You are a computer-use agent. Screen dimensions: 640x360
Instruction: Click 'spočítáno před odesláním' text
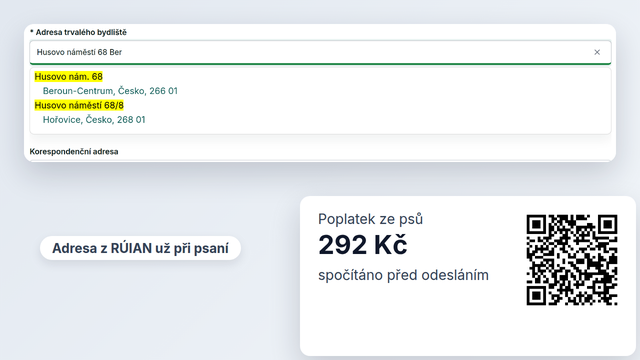tap(403, 275)
